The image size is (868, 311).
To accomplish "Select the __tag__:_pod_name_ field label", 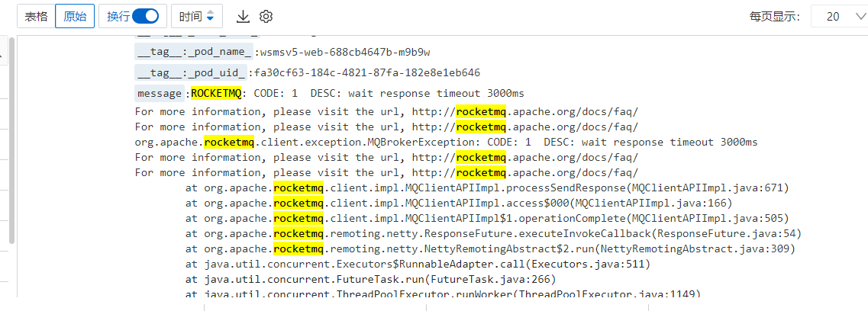I will [194, 52].
